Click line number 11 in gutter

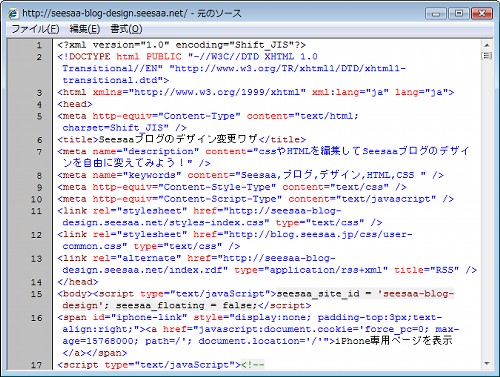(x=36, y=211)
